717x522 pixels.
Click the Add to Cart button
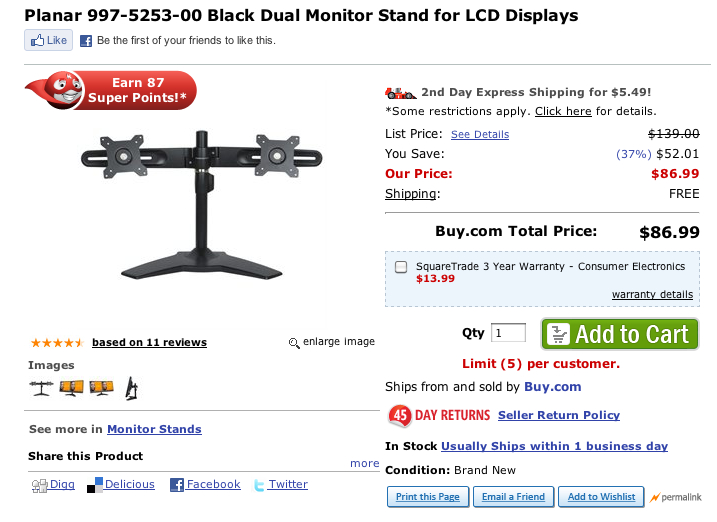(619, 334)
